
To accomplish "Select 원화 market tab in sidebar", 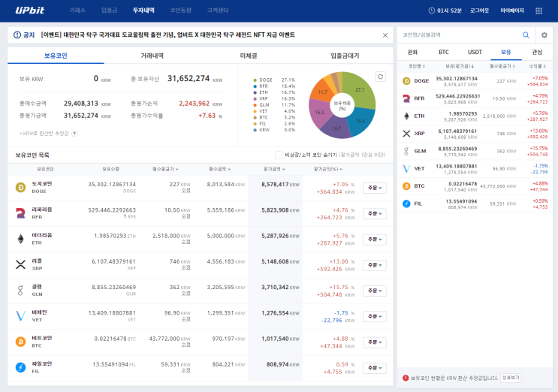I will pyautogui.click(x=412, y=53).
